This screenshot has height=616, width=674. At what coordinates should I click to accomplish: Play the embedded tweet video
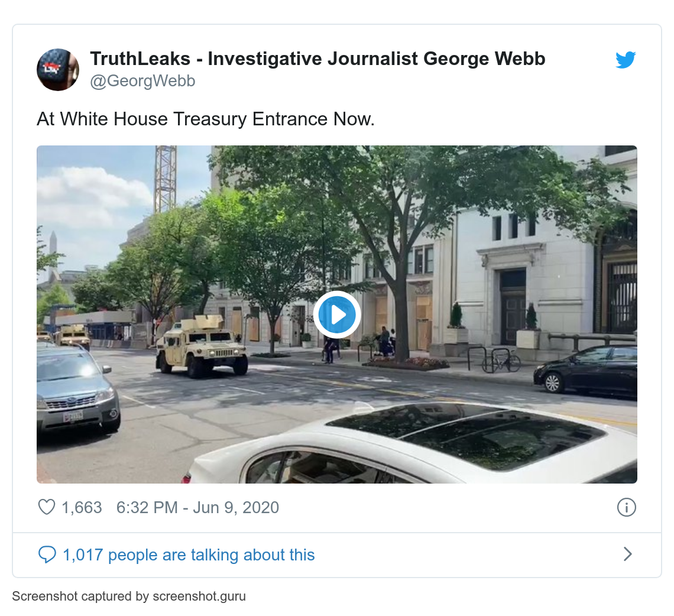click(336, 315)
